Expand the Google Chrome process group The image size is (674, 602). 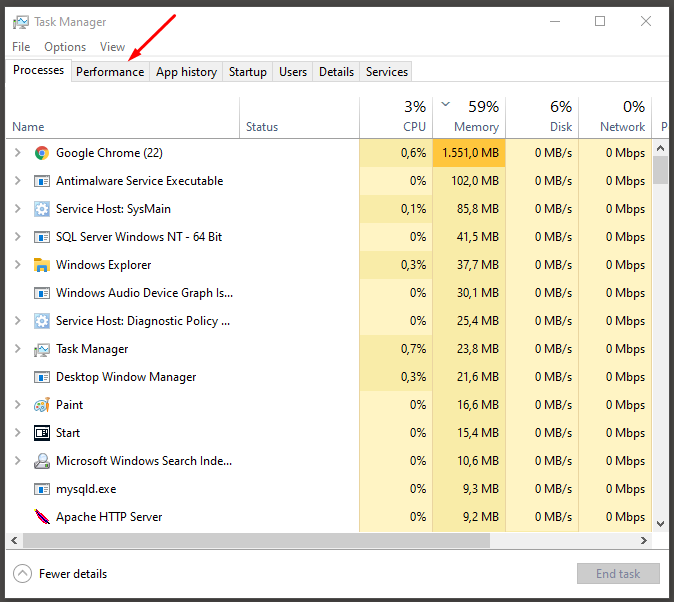[x=18, y=153]
